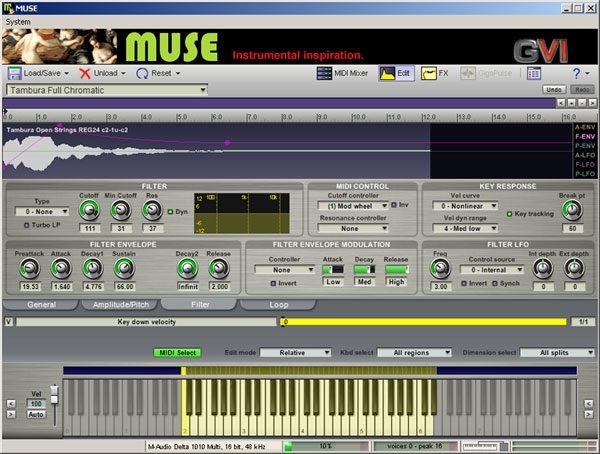Image resolution: width=600 pixels, height=454 pixels.
Task: Click the yellow Key down velocity bar
Action: 424,322
